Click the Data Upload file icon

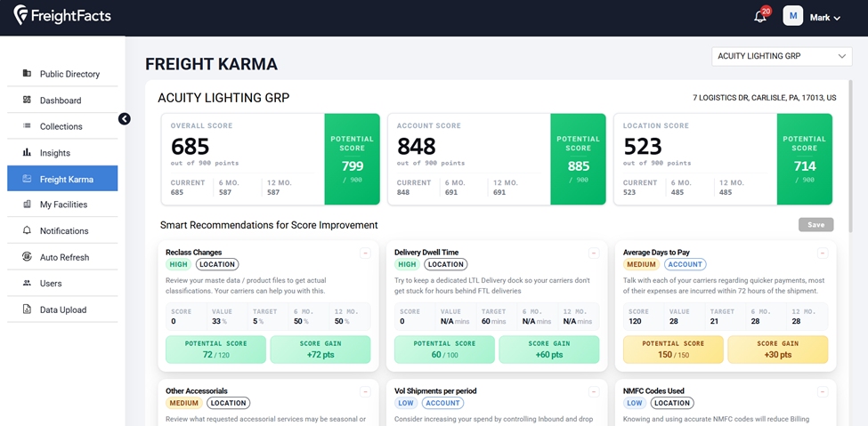27,309
